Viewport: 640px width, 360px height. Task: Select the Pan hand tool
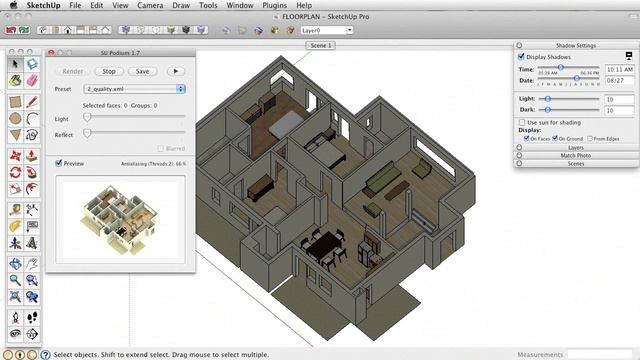(x=32, y=264)
